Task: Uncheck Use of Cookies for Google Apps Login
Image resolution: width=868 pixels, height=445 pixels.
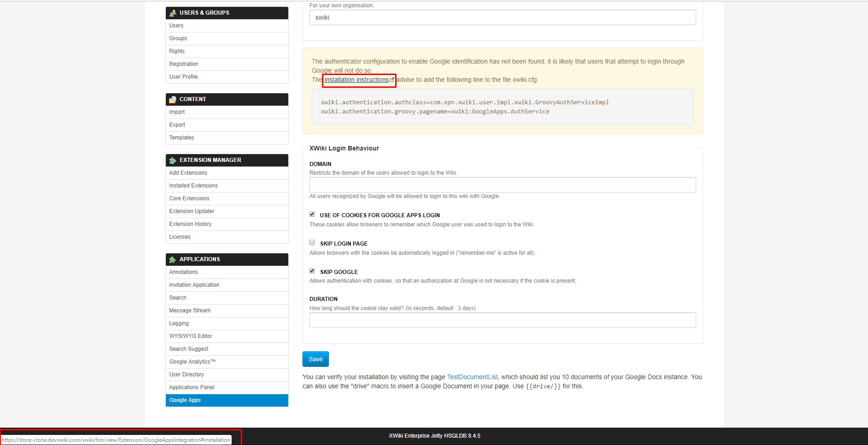Action: pyautogui.click(x=312, y=214)
